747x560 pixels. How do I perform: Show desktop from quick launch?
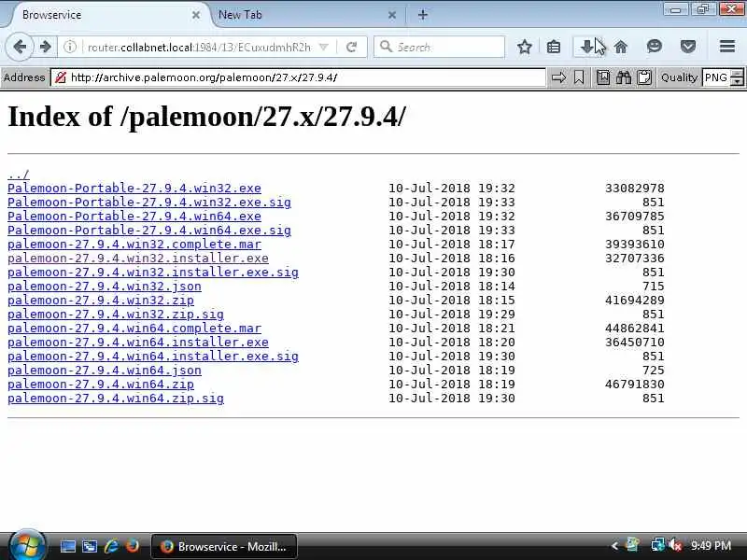67,546
